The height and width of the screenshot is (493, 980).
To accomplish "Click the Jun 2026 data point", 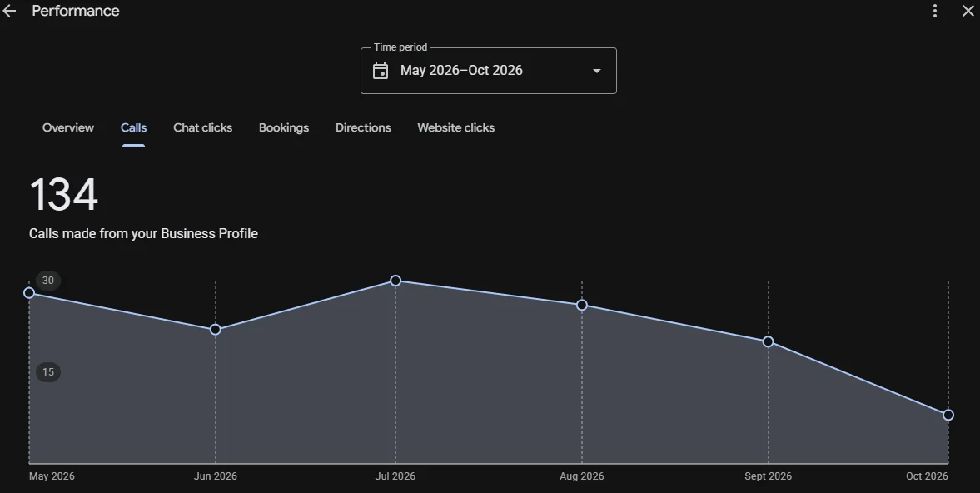I will [x=215, y=329].
